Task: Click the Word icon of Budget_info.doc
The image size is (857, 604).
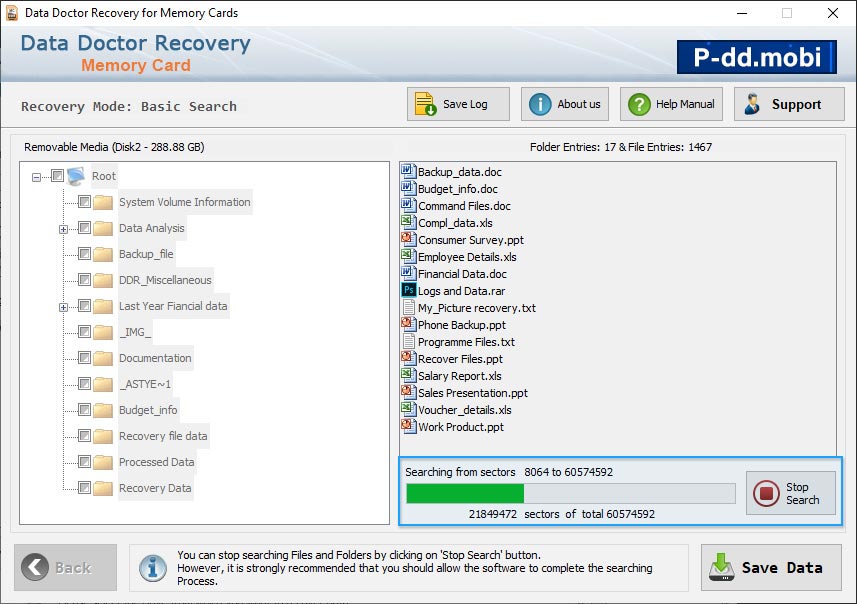Action: [408, 188]
